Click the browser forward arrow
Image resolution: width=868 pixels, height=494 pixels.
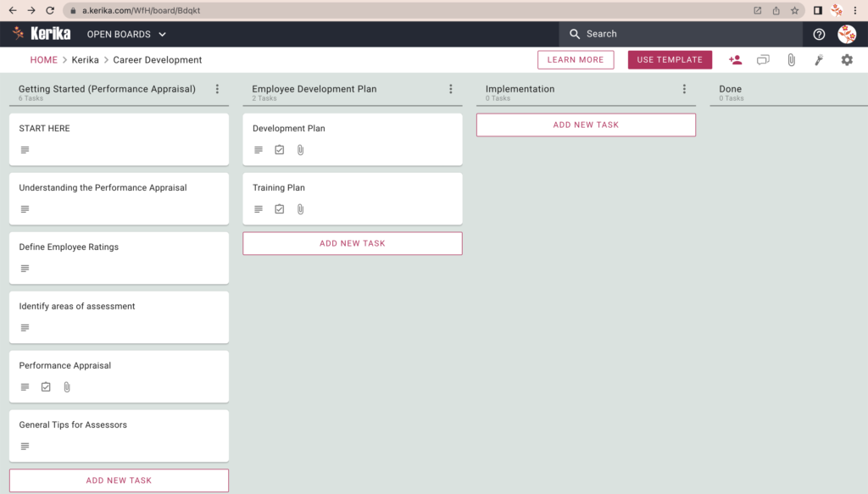[x=31, y=10]
